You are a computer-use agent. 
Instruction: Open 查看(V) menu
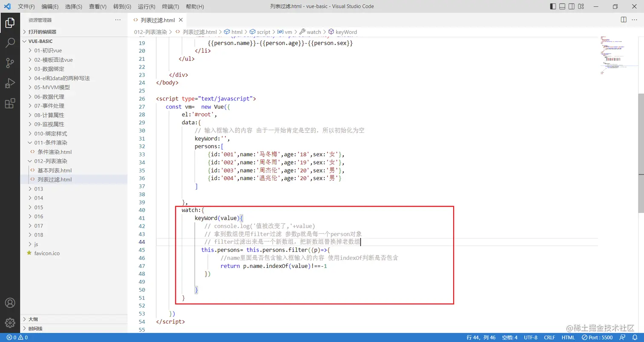tap(98, 6)
